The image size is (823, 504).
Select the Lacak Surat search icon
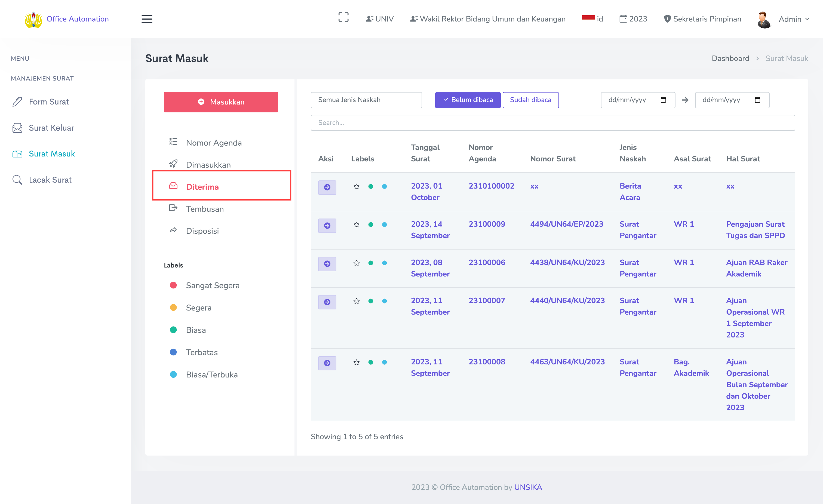tap(17, 180)
